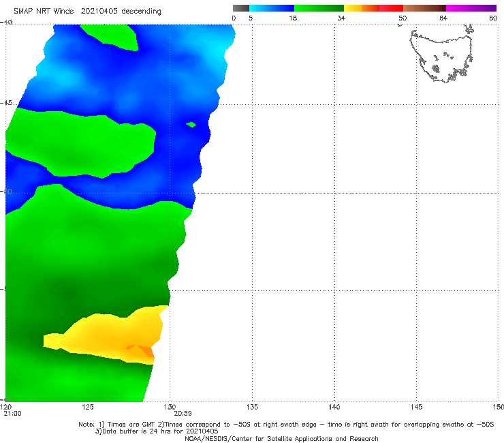This screenshot has height=443, width=504.
Task: Click the longitude label '140'
Action: pyautogui.click(x=334, y=408)
